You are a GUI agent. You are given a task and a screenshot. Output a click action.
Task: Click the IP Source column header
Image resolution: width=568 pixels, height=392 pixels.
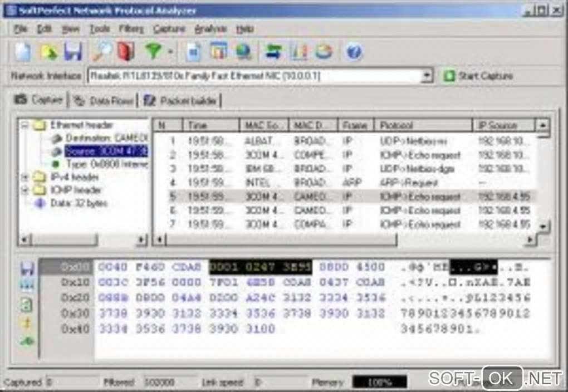[503, 125]
